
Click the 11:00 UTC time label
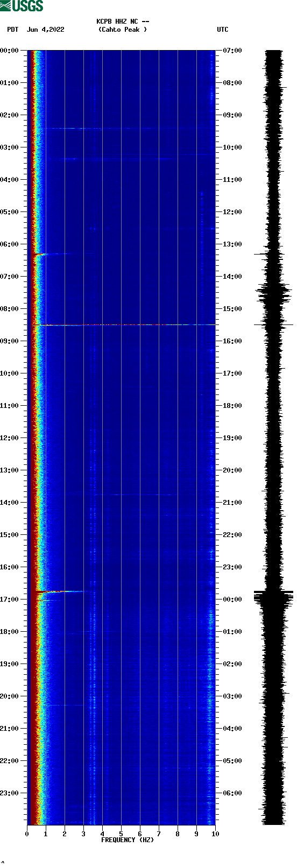point(232,180)
